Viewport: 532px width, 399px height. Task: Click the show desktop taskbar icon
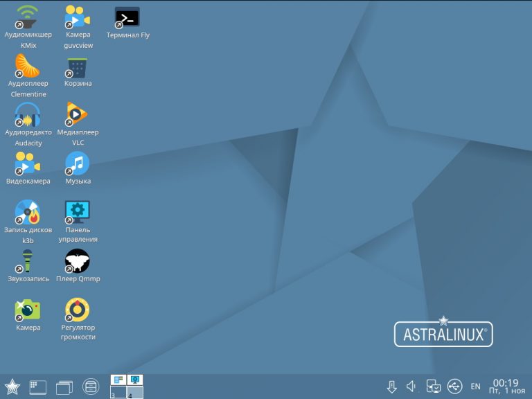click(x=37, y=387)
